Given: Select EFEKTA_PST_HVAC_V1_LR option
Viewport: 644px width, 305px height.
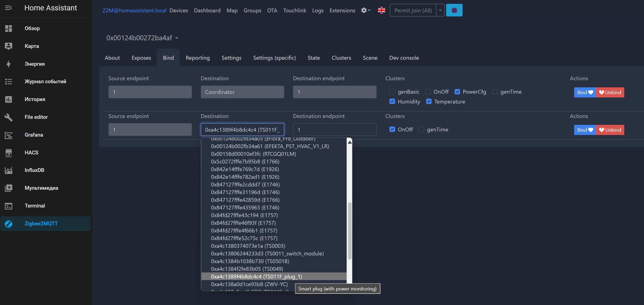Looking at the screenshot, I should pyautogui.click(x=274, y=146).
